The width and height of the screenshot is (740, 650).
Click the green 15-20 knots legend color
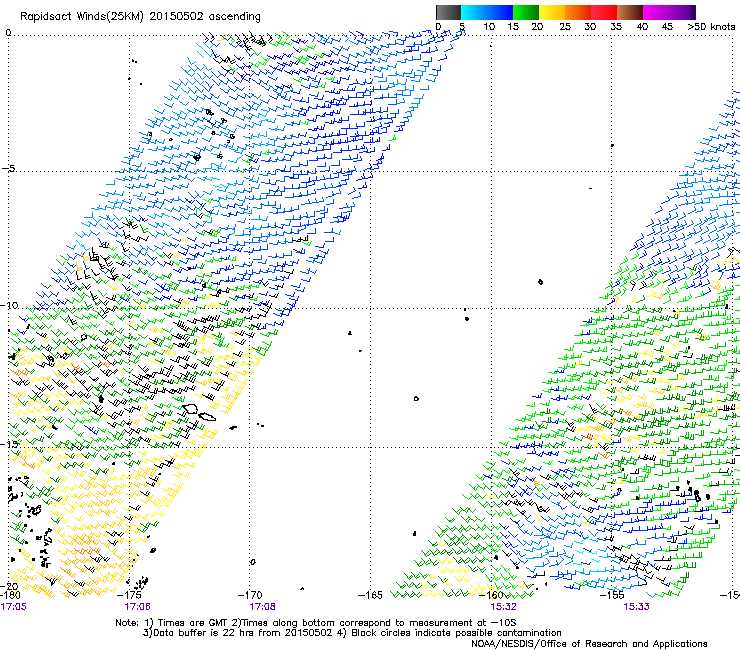(526, 12)
